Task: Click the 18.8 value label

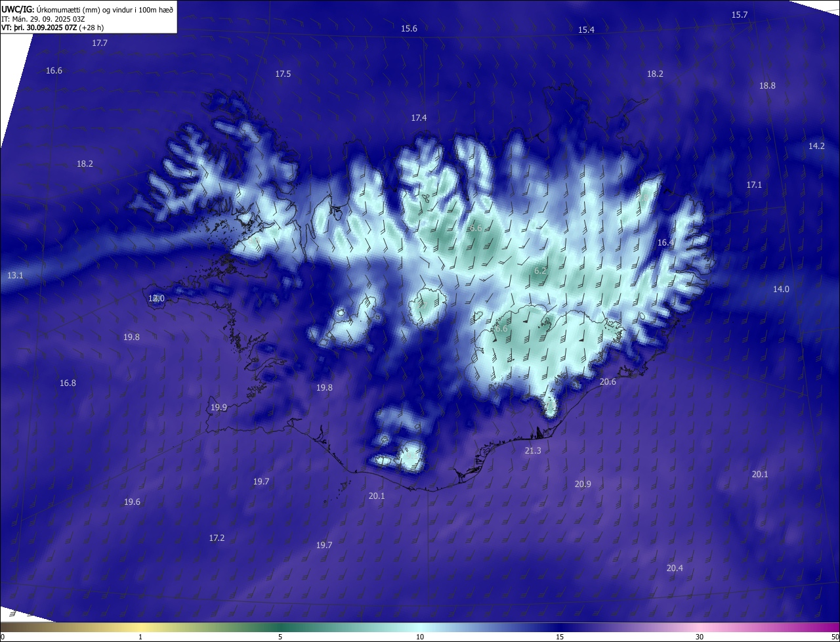Action: tap(767, 86)
